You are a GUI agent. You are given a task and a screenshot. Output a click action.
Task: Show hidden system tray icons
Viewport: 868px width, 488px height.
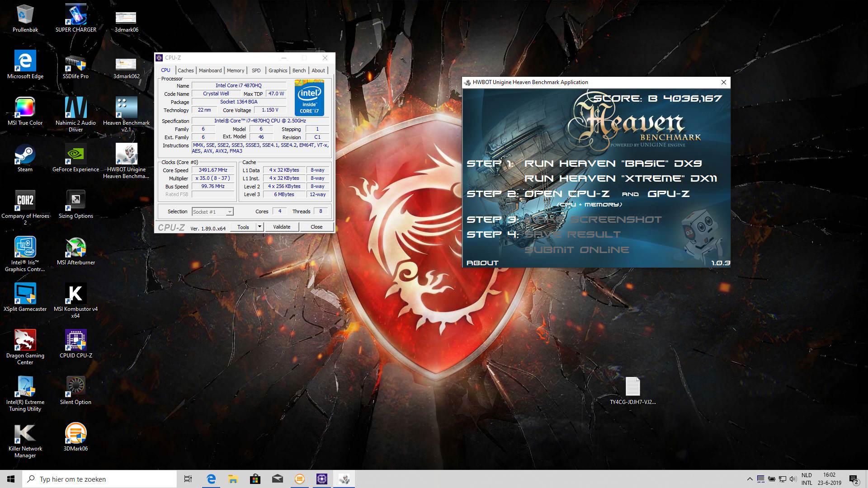point(750,479)
